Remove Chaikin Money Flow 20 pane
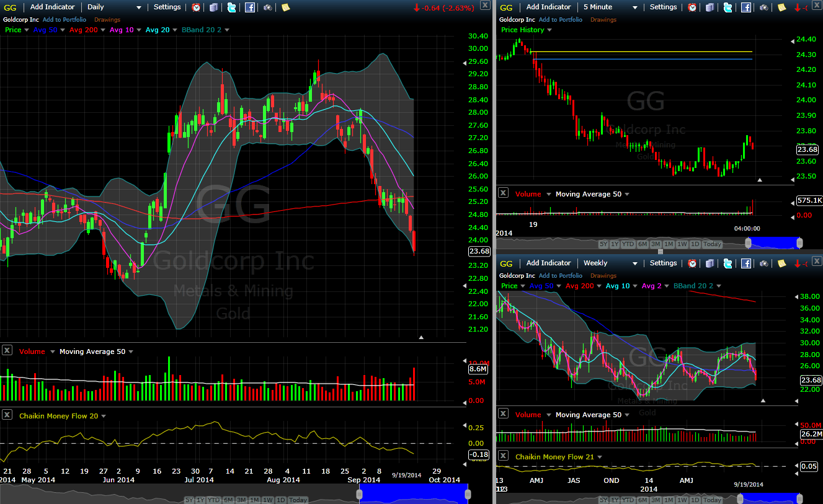The width and height of the screenshot is (823, 504). click(x=7, y=415)
